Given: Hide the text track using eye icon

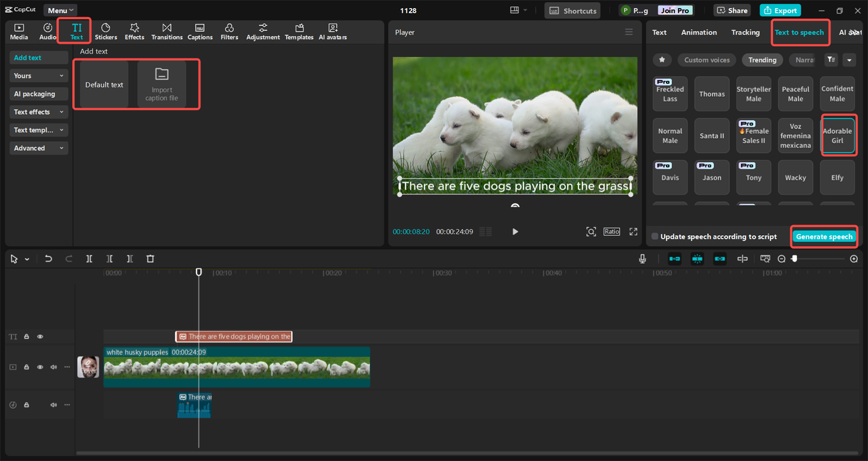Looking at the screenshot, I should click(40, 336).
